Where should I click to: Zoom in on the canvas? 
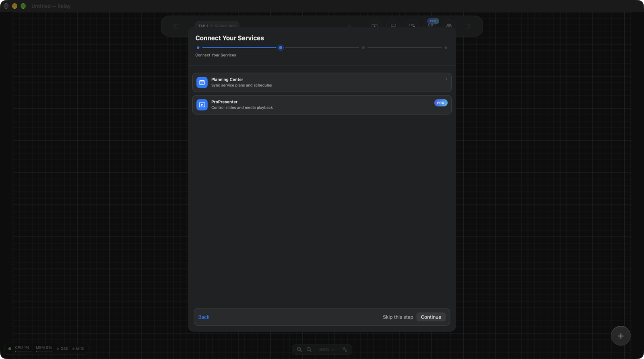pos(299,349)
